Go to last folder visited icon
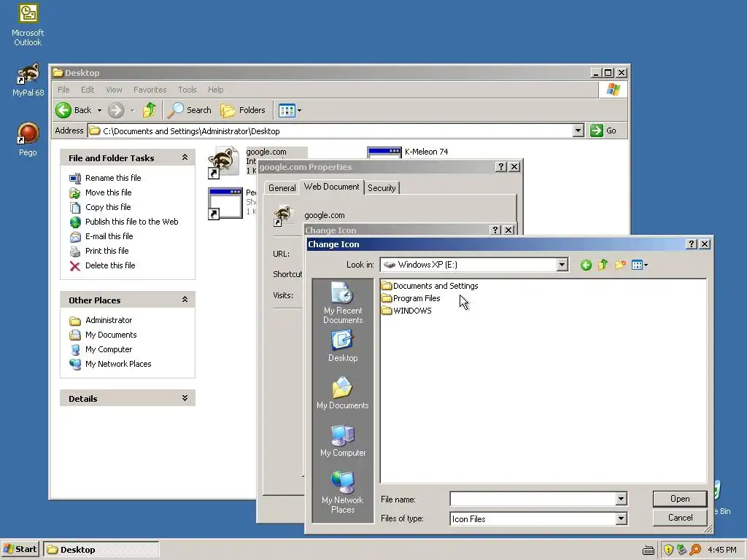The height and width of the screenshot is (560, 747). tap(586, 265)
